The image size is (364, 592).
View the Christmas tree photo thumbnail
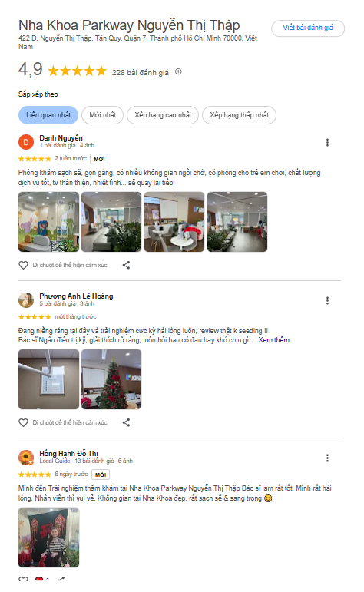(x=111, y=379)
